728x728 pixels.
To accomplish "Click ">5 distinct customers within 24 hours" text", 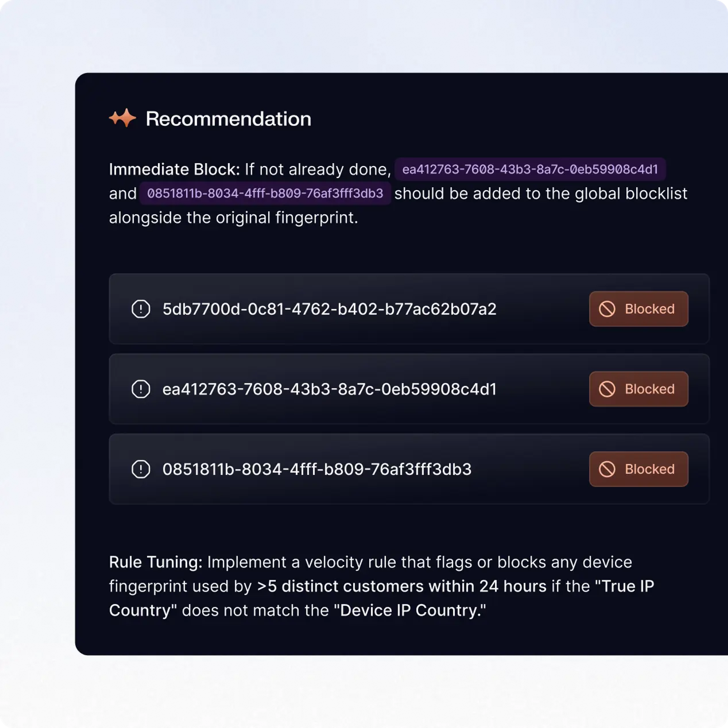I will click(402, 586).
